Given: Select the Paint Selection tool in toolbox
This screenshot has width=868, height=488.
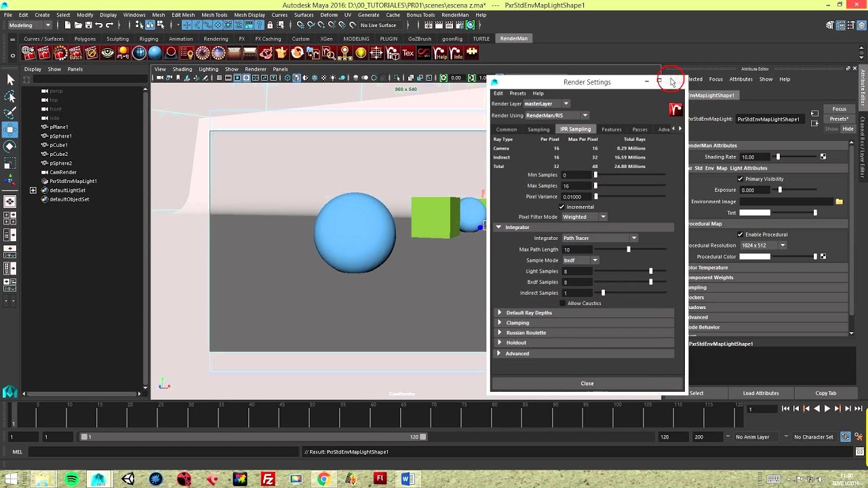Looking at the screenshot, I should click(x=10, y=113).
